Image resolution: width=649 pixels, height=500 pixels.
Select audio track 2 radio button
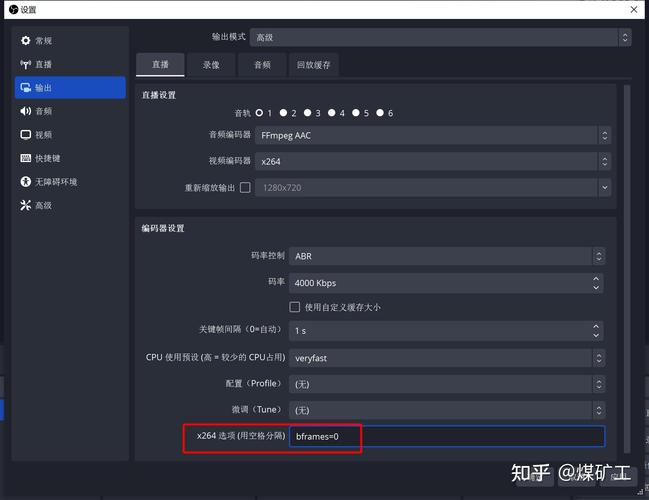[283, 113]
